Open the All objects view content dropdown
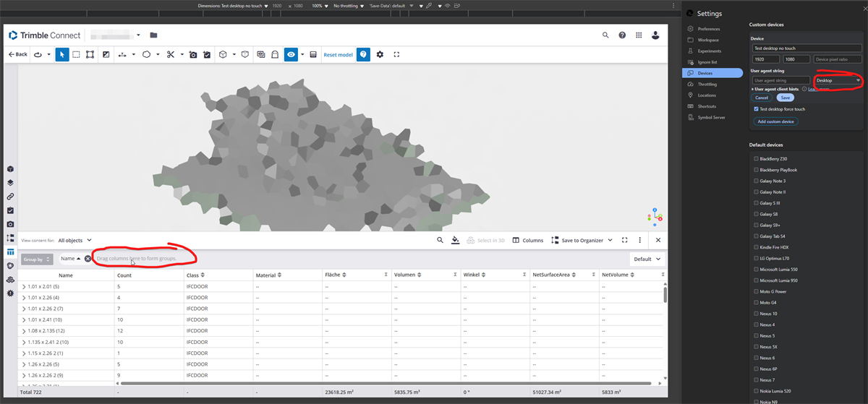The width and height of the screenshot is (868, 404). pyautogui.click(x=74, y=240)
